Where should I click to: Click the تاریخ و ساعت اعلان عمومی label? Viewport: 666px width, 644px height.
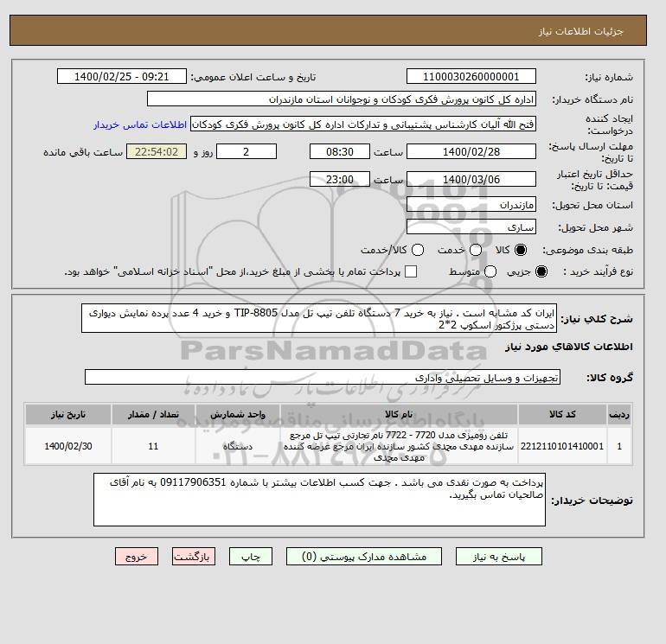[253, 77]
